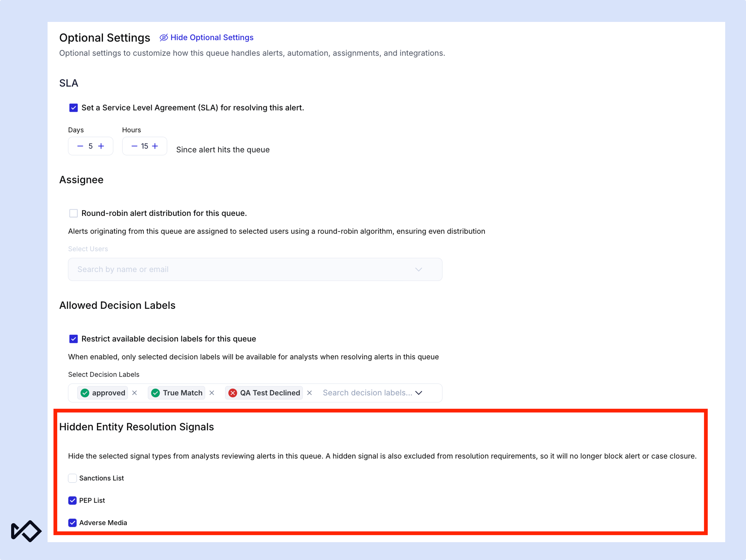This screenshot has width=746, height=560.
Task: Click the Search by name or email field
Action: pos(255,269)
